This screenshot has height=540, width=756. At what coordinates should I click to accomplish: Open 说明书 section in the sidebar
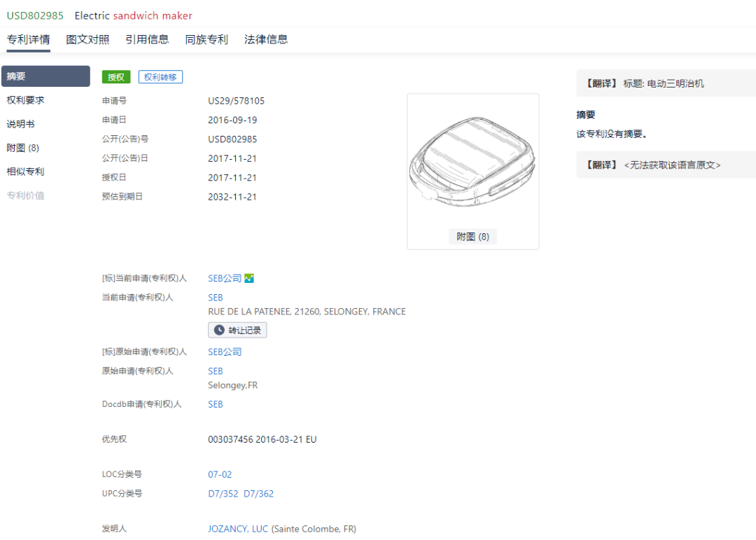[x=21, y=124]
